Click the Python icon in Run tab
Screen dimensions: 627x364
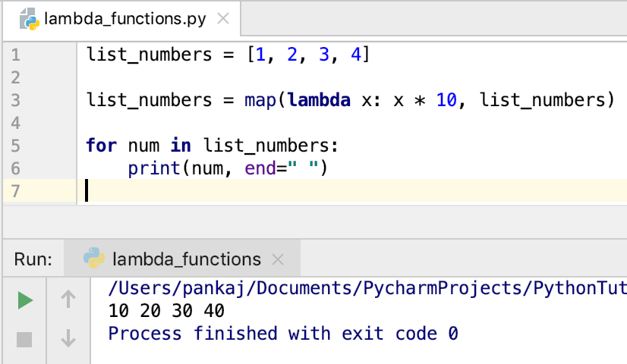click(94, 258)
